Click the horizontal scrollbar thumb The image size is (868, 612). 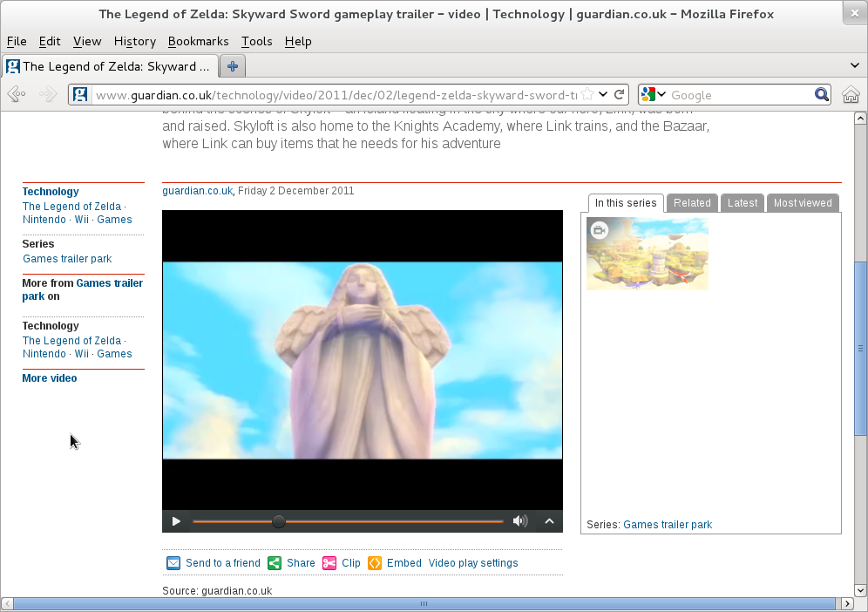[x=424, y=603]
